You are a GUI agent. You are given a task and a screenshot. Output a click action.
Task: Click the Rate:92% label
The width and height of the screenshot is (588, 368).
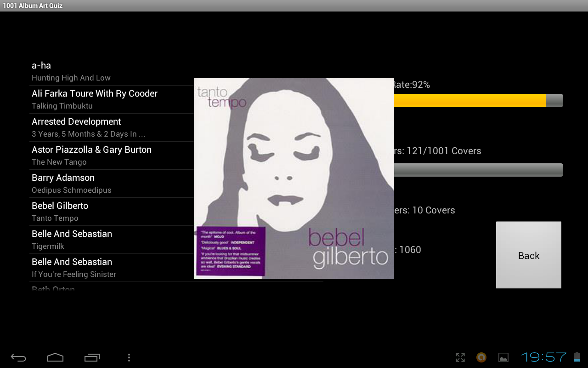[412, 85]
